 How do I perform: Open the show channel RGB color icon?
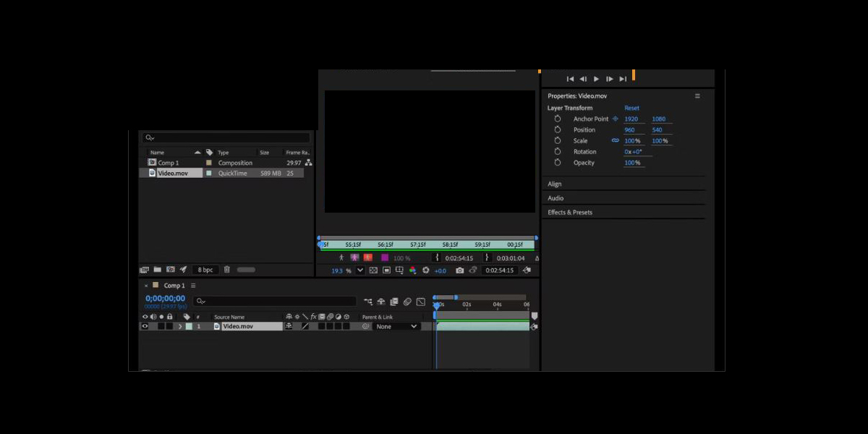pyautogui.click(x=412, y=271)
